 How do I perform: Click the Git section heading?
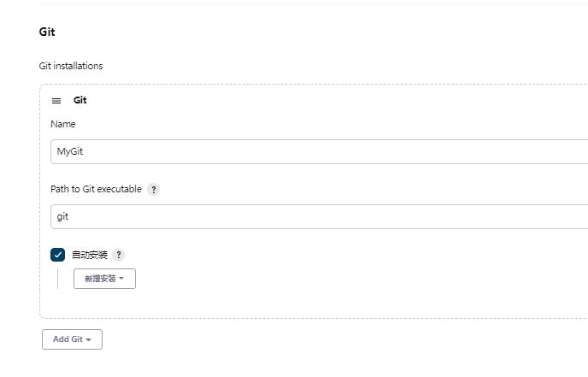click(x=47, y=32)
